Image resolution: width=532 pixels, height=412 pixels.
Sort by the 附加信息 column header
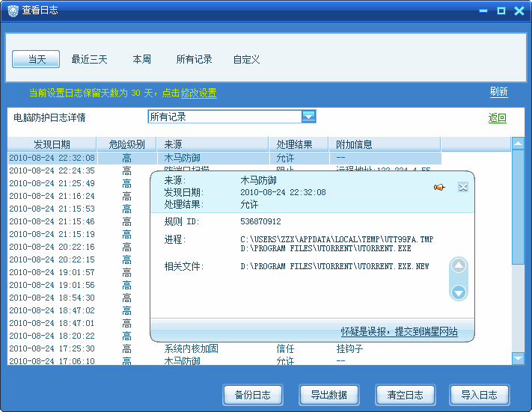[x=385, y=144]
